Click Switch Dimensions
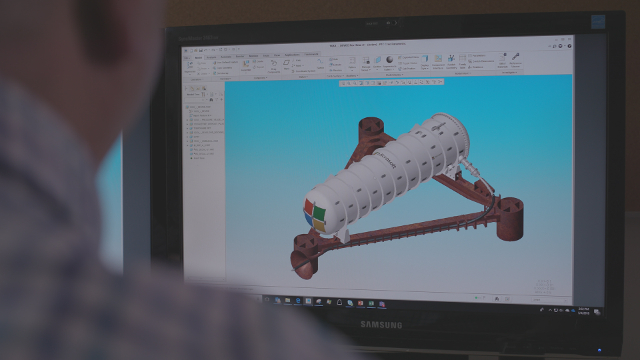The height and width of the screenshot is (360, 640). point(482,61)
